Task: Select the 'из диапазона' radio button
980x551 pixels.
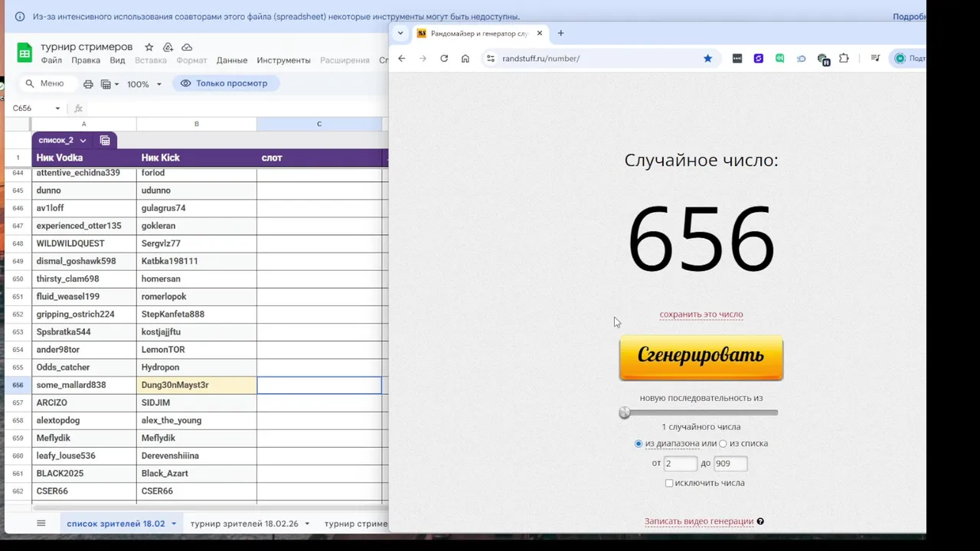Action: 639,444
